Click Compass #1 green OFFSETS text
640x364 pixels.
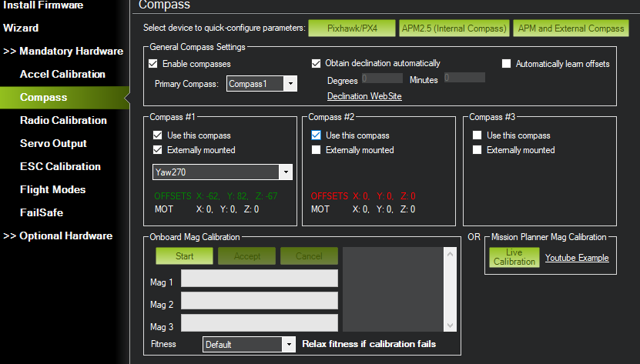pos(216,196)
